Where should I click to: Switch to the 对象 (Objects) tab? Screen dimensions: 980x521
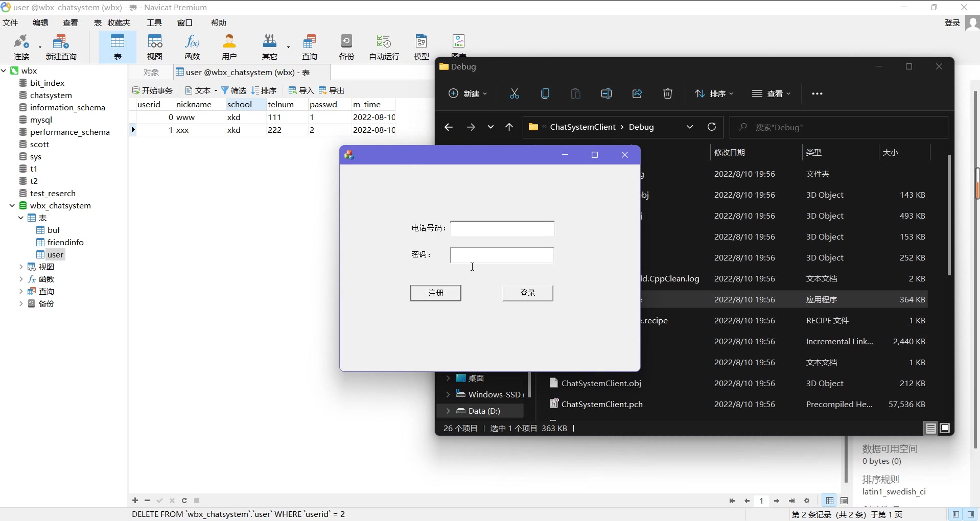click(151, 73)
